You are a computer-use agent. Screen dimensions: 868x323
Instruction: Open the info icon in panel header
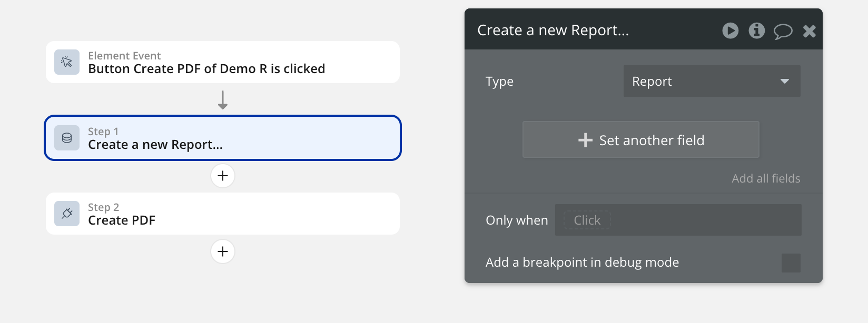tap(756, 31)
